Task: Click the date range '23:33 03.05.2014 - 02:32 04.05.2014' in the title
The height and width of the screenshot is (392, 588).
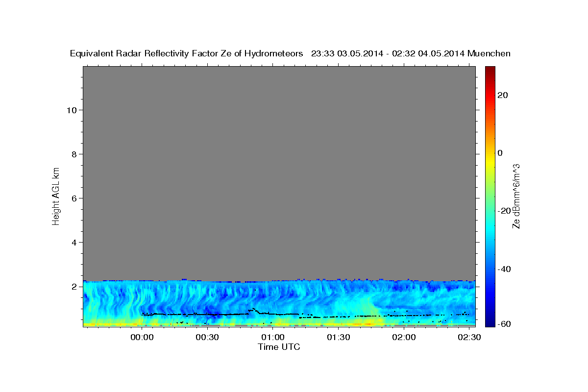Action: pos(388,53)
